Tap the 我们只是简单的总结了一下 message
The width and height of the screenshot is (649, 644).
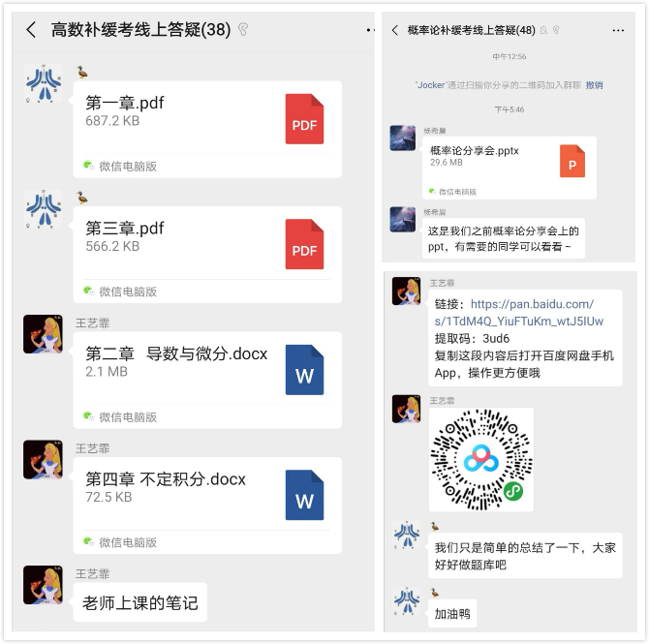(525, 556)
